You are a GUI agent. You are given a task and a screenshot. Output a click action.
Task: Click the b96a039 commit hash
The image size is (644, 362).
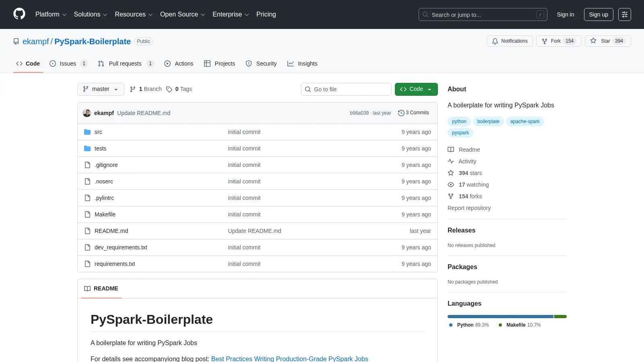click(x=359, y=113)
